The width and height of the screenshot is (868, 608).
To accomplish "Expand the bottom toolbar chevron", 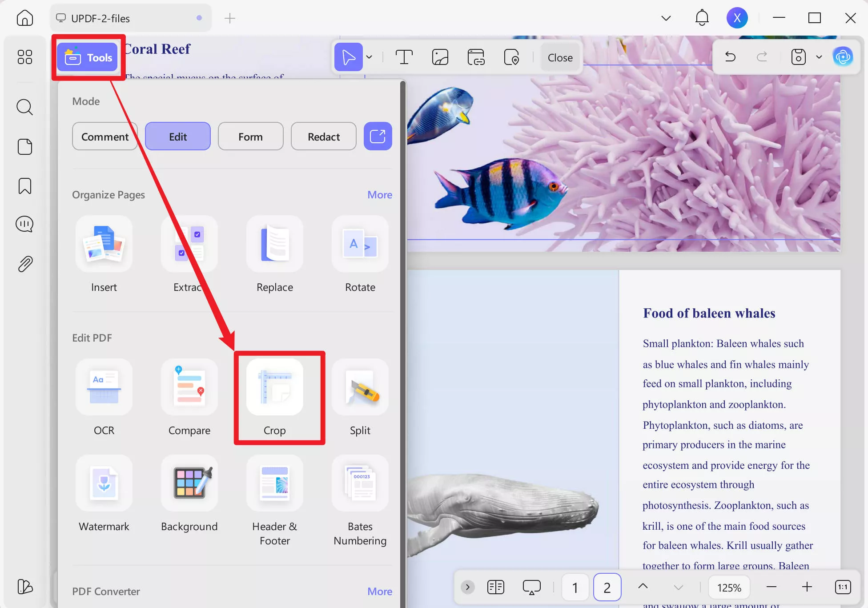I will tap(467, 588).
